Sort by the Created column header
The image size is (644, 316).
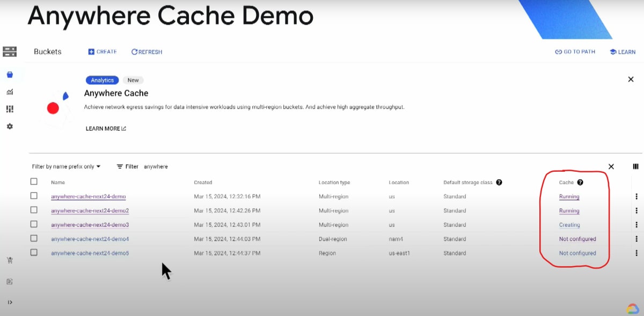coord(203,182)
